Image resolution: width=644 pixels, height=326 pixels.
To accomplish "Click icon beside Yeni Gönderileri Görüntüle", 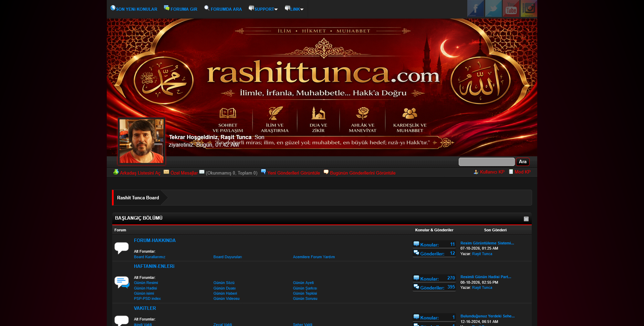I will point(263,171).
